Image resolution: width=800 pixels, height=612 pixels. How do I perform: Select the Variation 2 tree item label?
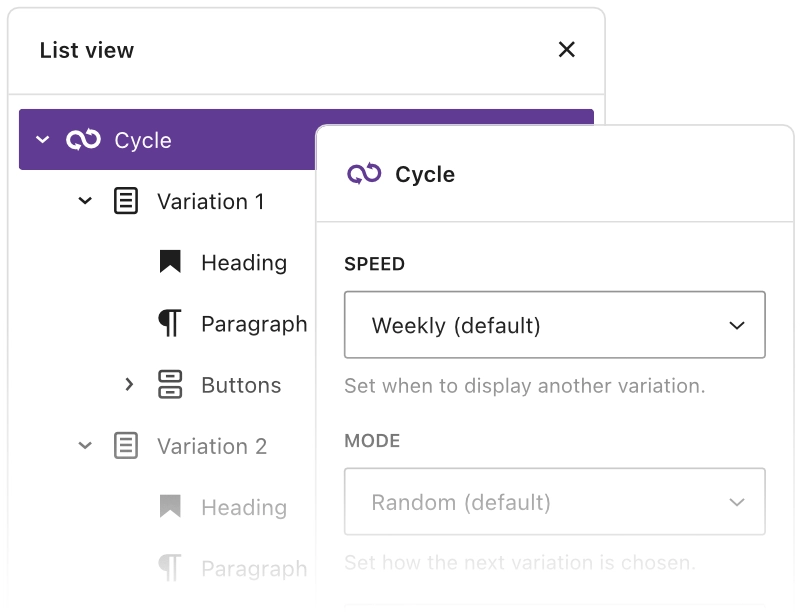[211, 446]
